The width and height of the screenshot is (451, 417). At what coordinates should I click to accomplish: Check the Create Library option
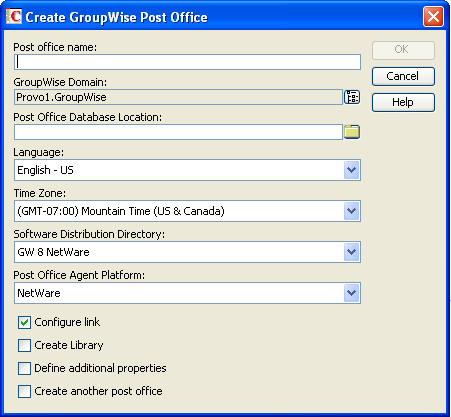click(24, 345)
